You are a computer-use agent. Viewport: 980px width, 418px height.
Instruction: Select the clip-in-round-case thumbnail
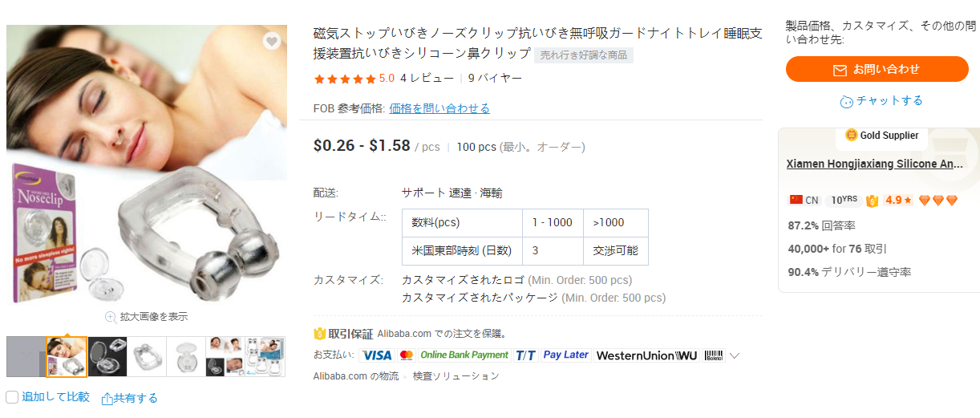(x=186, y=357)
